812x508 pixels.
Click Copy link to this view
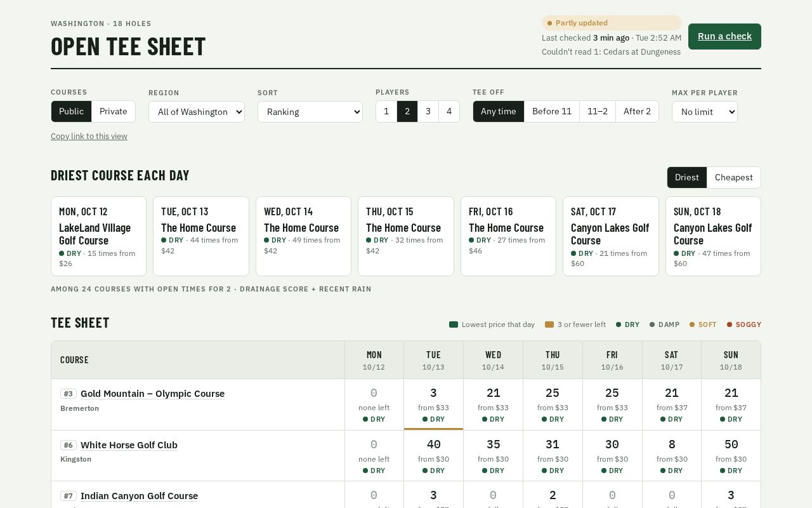click(89, 136)
